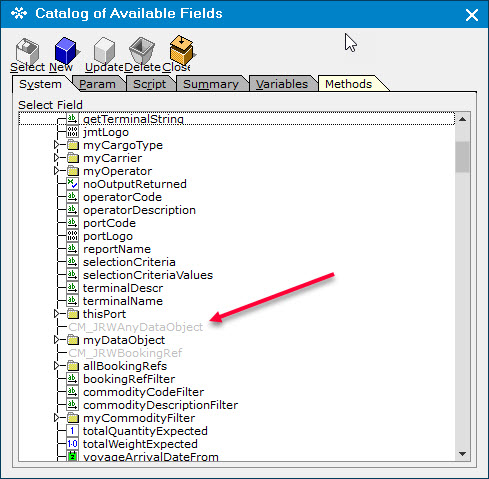
Task: Select the totalWeightExpected decimal field icon
Action: coord(72,444)
